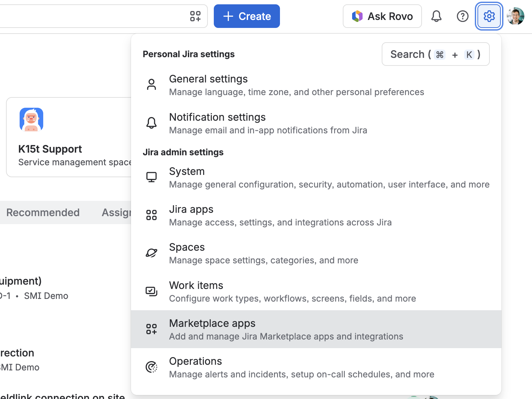532x399 pixels.
Task: Click 'Manage space settings, categories, and more' text
Action: pyautogui.click(x=264, y=260)
